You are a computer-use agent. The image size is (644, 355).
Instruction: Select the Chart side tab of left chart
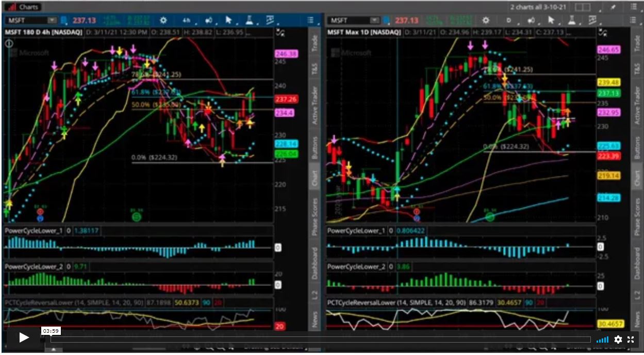pyautogui.click(x=315, y=179)
